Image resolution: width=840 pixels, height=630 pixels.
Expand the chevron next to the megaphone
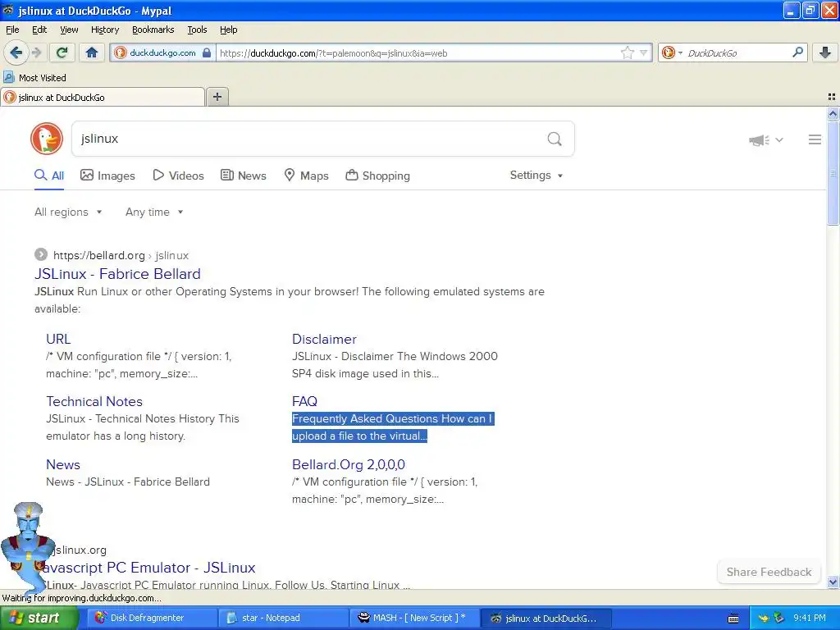pos(779,139)
